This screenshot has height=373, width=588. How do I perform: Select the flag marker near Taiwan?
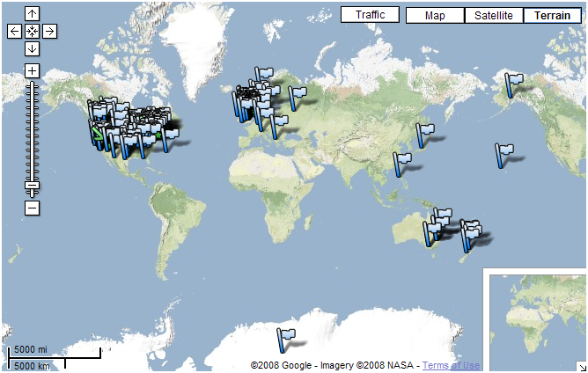pos(402,165)
